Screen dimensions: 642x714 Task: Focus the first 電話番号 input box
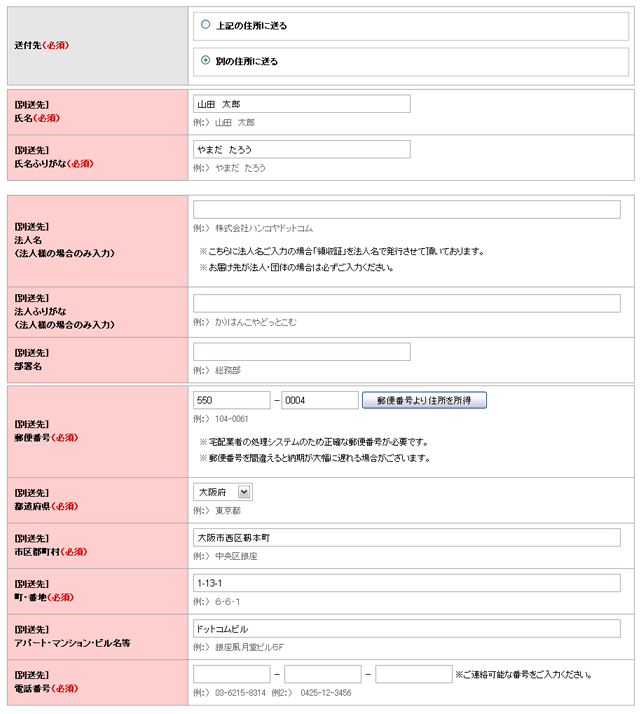click(231, 674)
